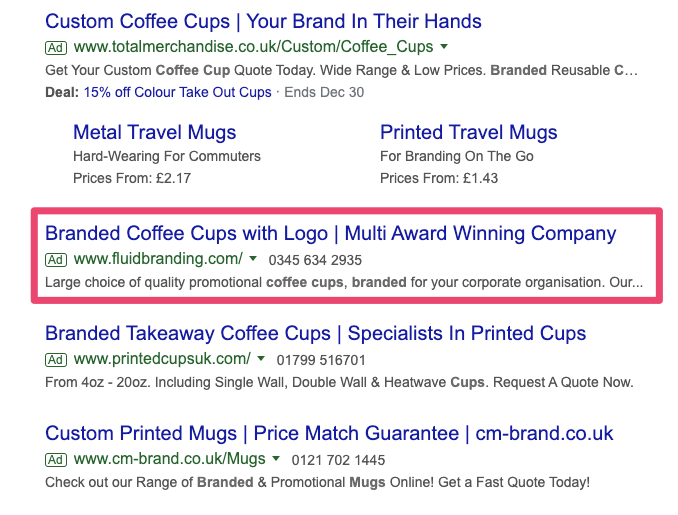678x515 pixels.
Task: Click the Ad badge beside fluidbranding.com
Action: tap(56, 260)
